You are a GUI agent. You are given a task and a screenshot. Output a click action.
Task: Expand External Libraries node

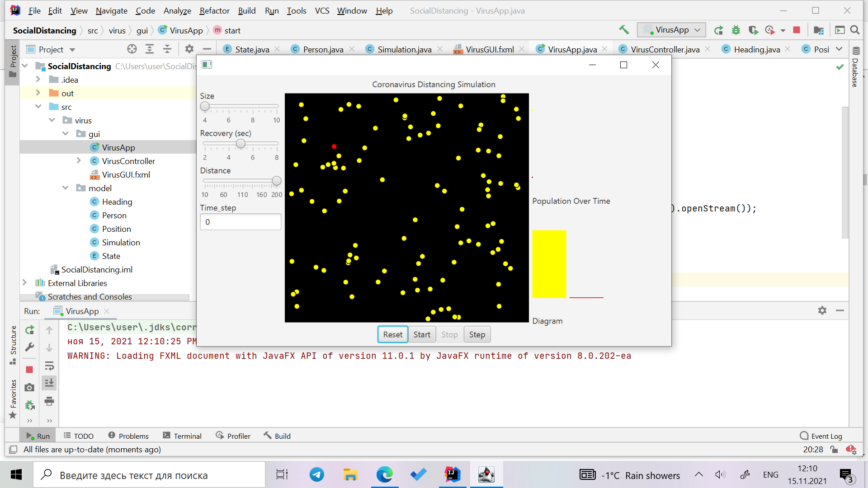click(x=24, y=283)
